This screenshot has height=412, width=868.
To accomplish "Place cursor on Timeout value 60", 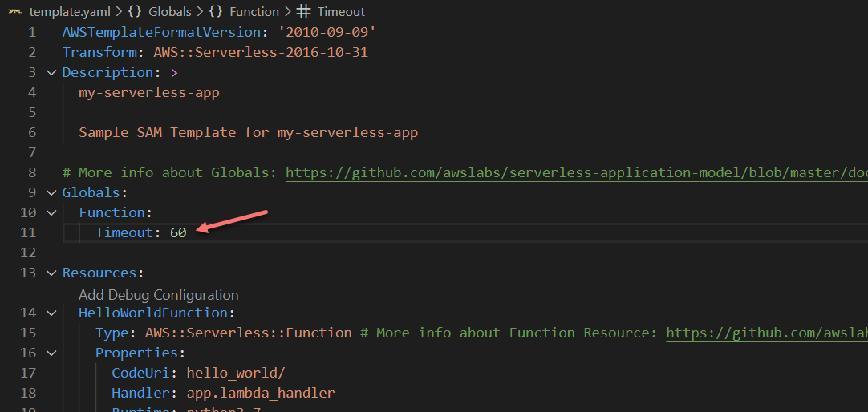I will pos(178,232).
